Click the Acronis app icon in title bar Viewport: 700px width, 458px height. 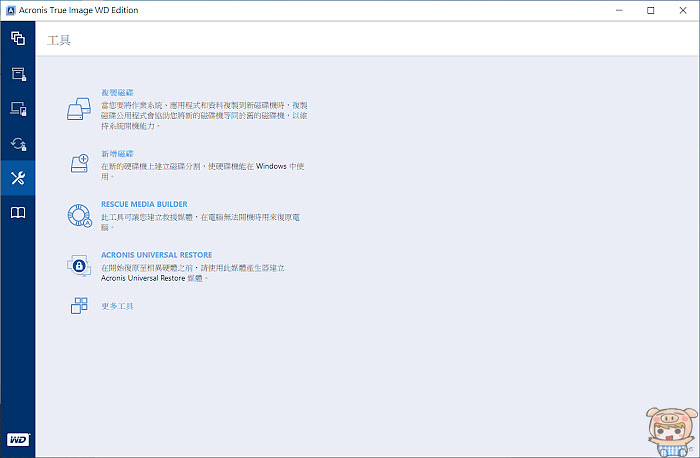pyautogui.click(x=11, y=10)
